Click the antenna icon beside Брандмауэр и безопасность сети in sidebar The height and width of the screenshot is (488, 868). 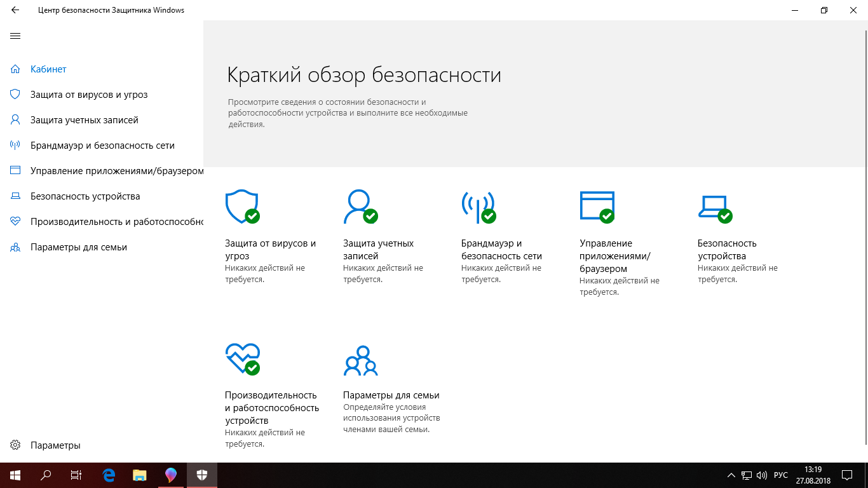click(x=15, y=145)
